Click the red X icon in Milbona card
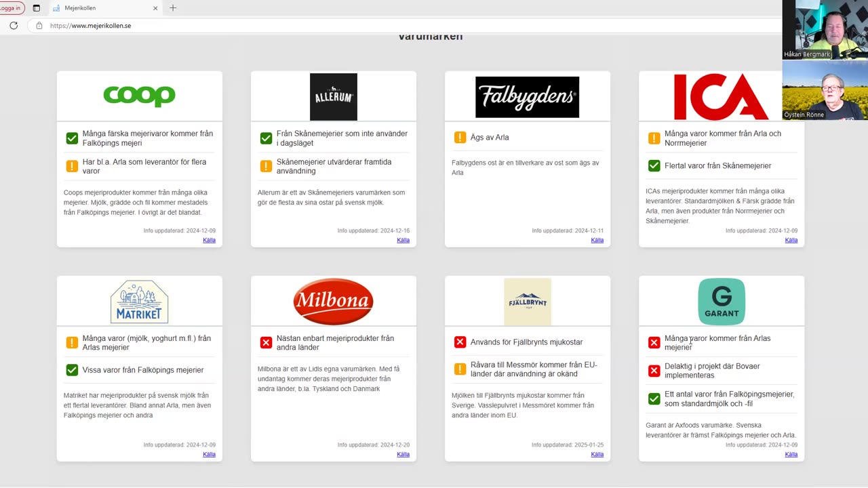Image resolution: width=868 pixels, height=488 pixels. (266, 343)
